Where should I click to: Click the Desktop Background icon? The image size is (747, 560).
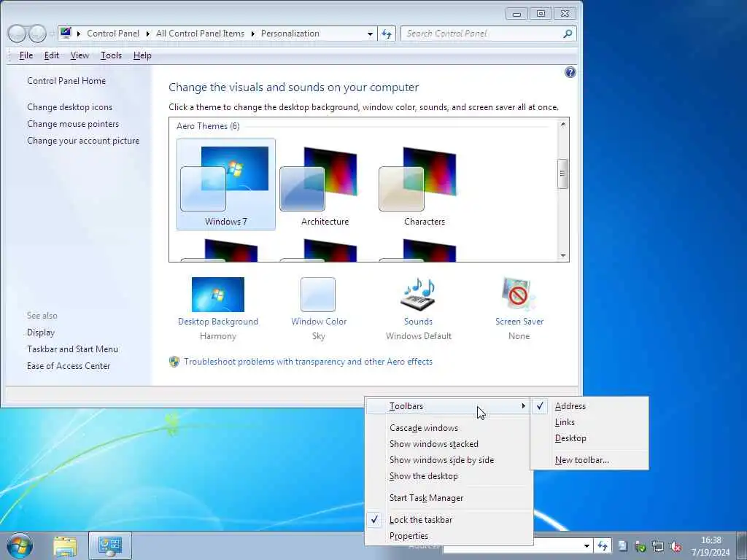[x=217, y=295]
